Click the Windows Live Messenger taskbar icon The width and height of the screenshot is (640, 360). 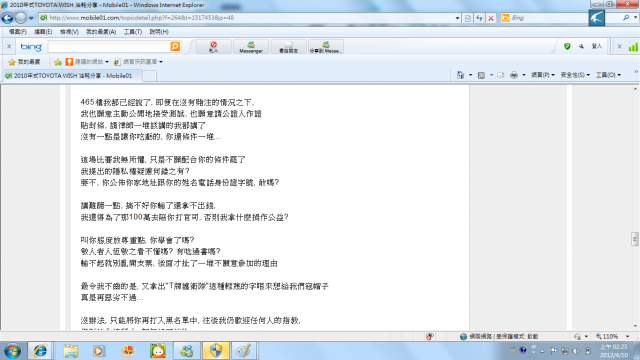point(187,351)
